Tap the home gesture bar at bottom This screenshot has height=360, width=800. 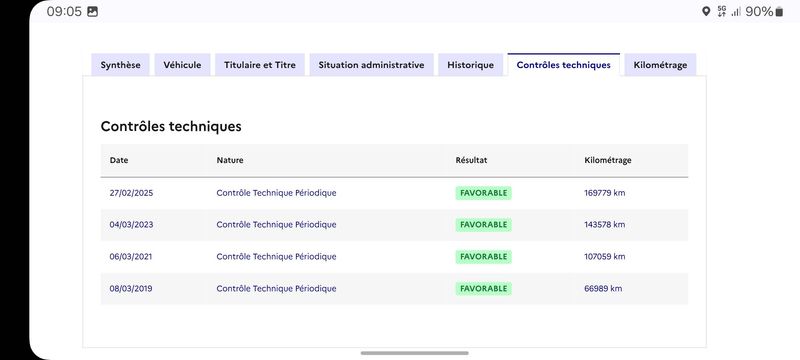pos(414,353)
